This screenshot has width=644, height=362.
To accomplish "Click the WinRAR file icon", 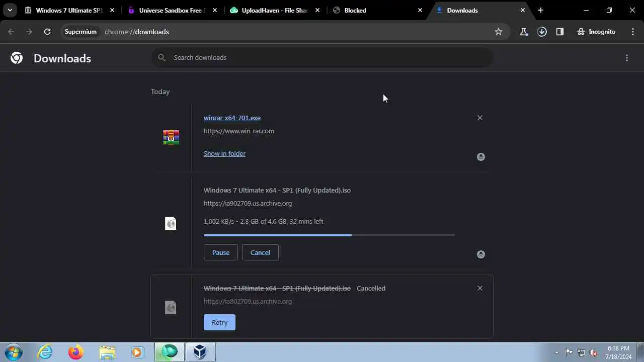I will tap(171, 137).
